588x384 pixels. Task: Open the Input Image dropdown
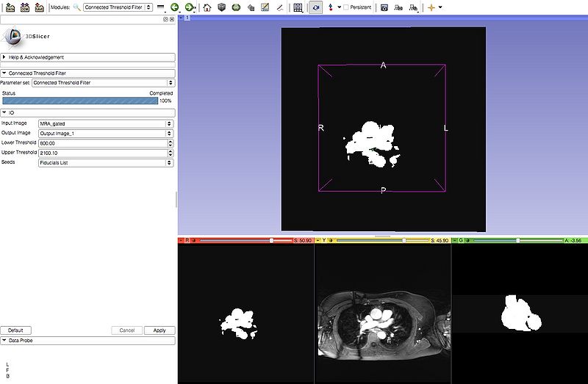[105, 123]
